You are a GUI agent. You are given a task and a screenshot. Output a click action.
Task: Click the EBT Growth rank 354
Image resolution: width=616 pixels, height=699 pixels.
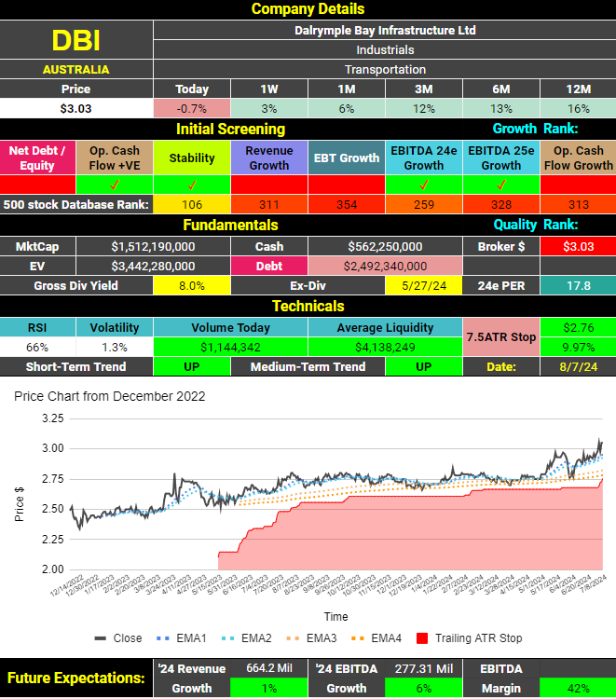tap(347, 205)
